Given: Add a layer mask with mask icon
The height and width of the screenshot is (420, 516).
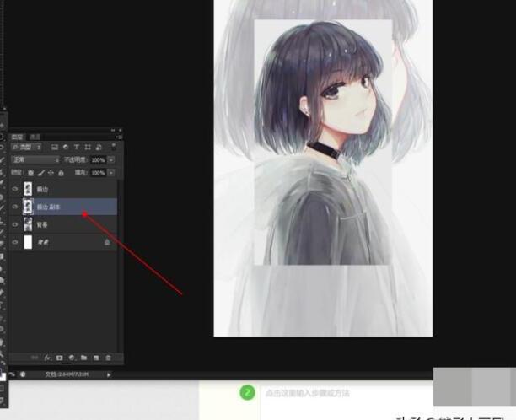Looking at the screenshot, I should pyautogui.click(x=59, y=358).
